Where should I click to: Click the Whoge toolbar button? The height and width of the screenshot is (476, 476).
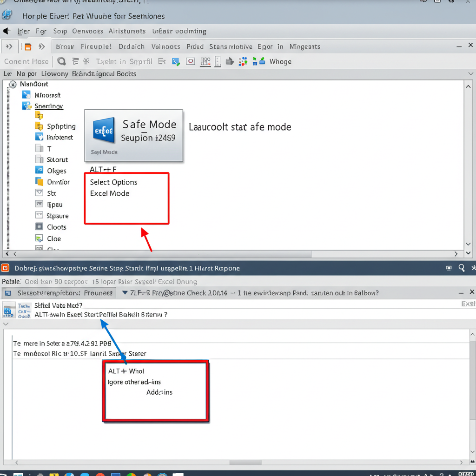click(280, 62)
